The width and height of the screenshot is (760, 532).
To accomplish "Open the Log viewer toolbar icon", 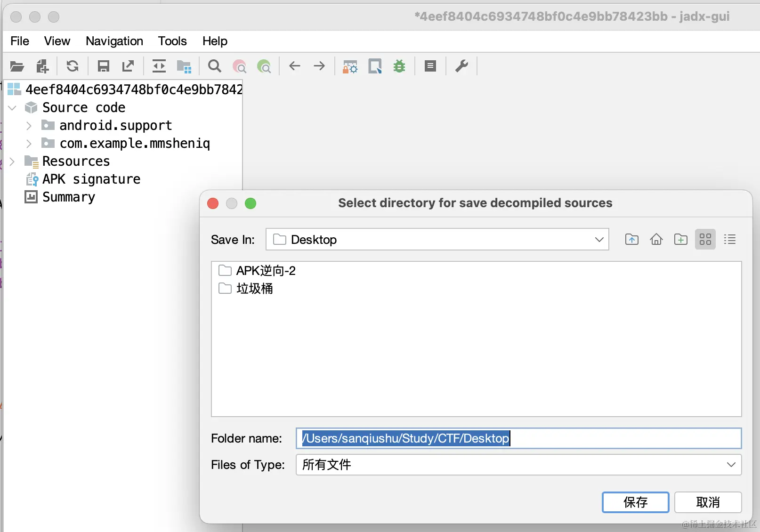I will click(430, 66).
